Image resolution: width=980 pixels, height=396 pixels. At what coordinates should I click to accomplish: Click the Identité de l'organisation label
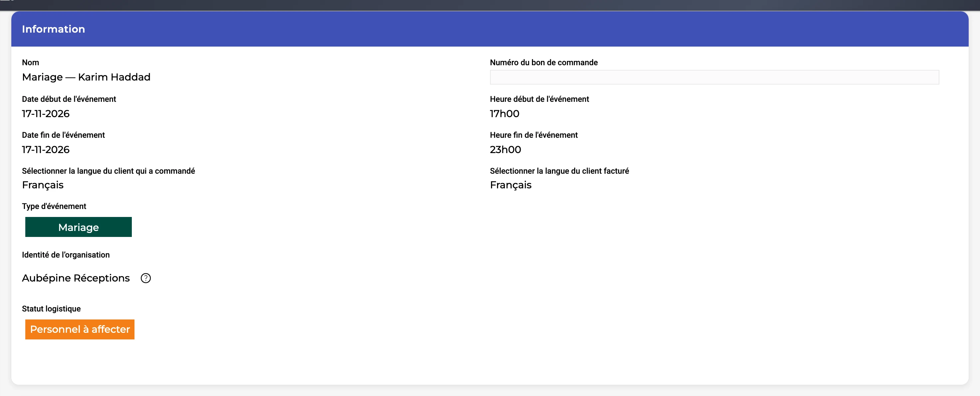(x=66, y=255)
